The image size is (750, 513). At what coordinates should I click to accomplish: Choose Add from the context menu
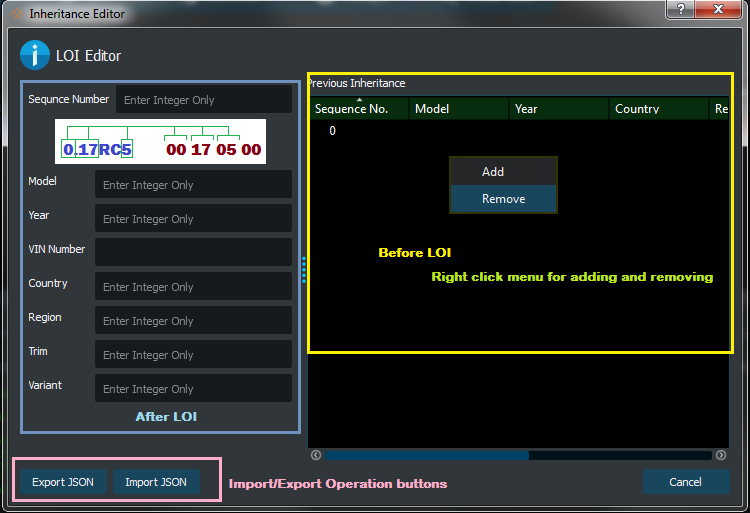(503, 172)
